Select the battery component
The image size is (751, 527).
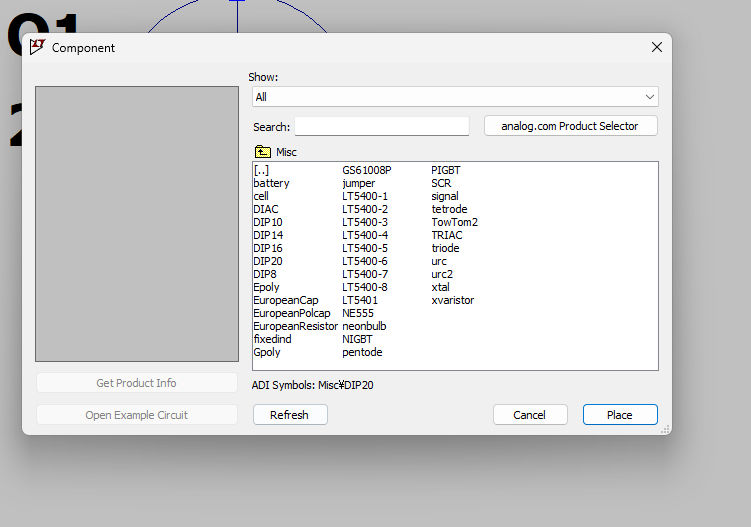pyautogui.click(x=271, y=184)
